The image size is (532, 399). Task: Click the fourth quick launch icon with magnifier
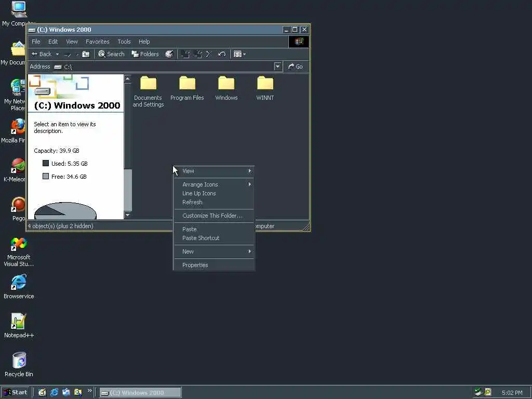click(x=78, y=392)
